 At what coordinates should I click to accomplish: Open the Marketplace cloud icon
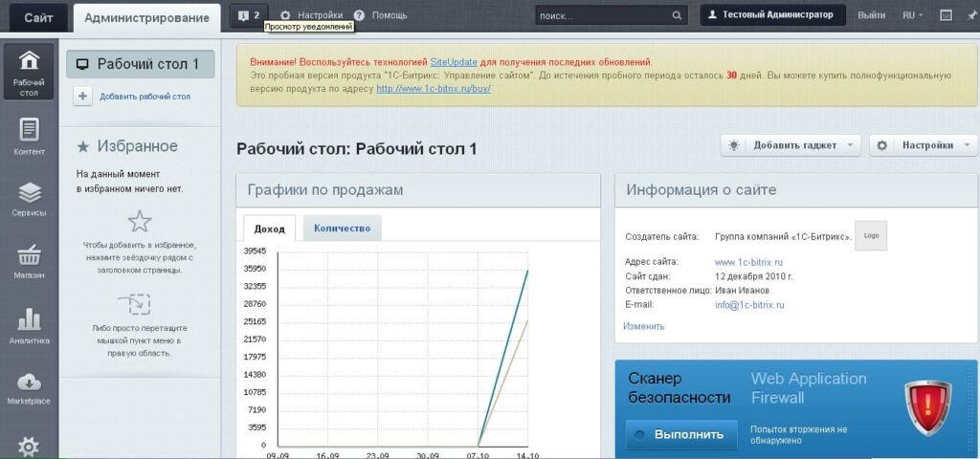click(29, 387)
